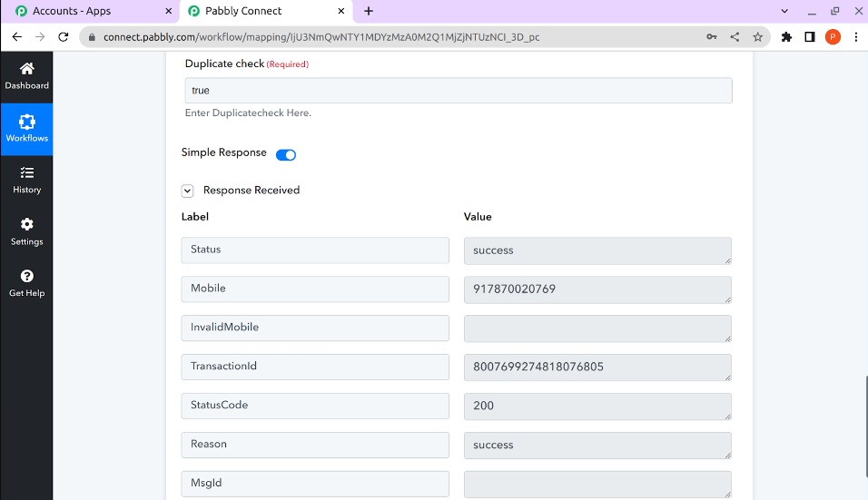
Task: Open the Dashboard home icon
Action: (26, 70)
